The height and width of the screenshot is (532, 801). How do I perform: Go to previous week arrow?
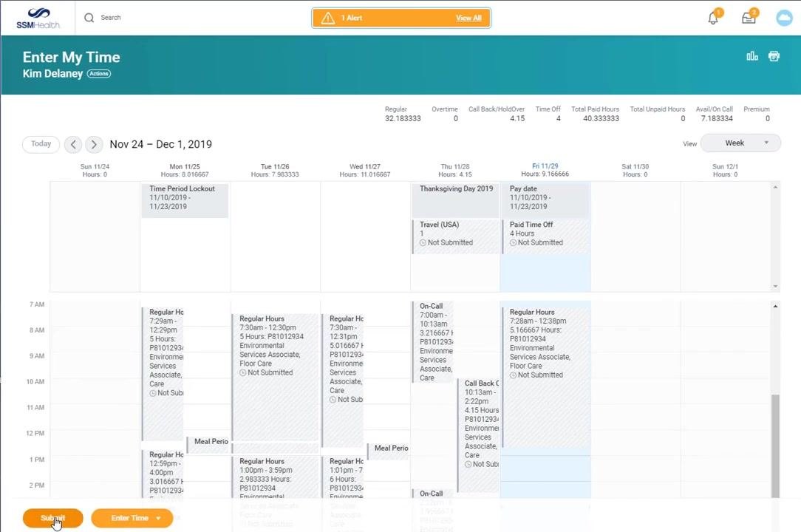[x=73, y=145]
